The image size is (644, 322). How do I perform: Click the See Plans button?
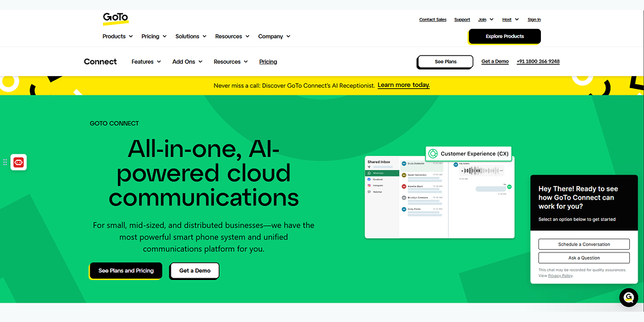point(445,62)
